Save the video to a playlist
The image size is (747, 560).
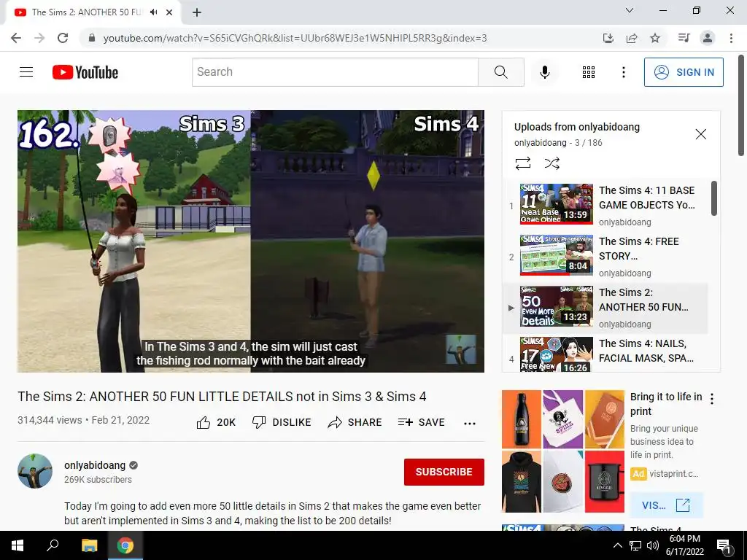tap(421, 422)
